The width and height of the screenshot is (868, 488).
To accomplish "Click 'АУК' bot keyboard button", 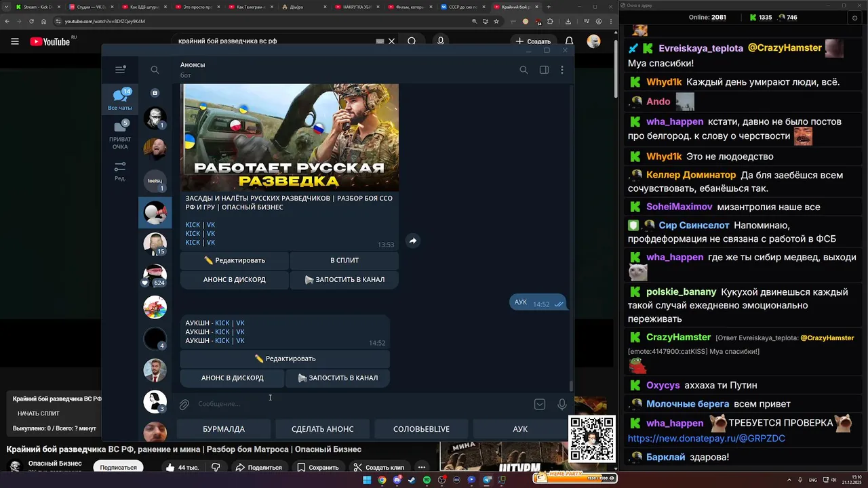I will point(520,429).
